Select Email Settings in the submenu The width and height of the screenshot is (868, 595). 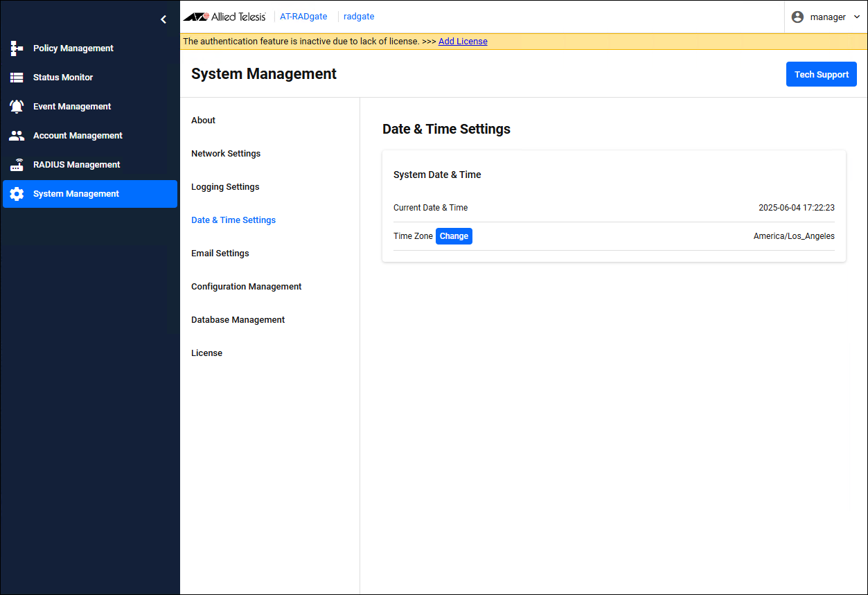coord(220,254)
